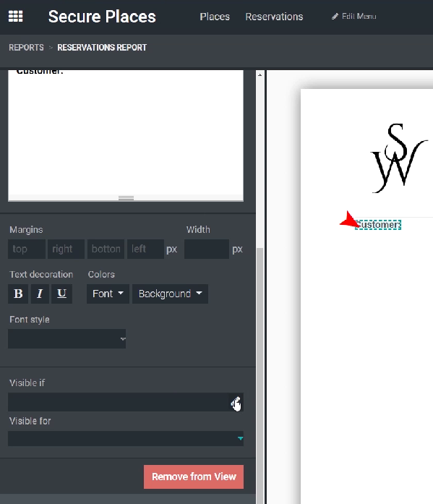Expand the Font style selector
433x504 pixels.
(x=67, y=339)
